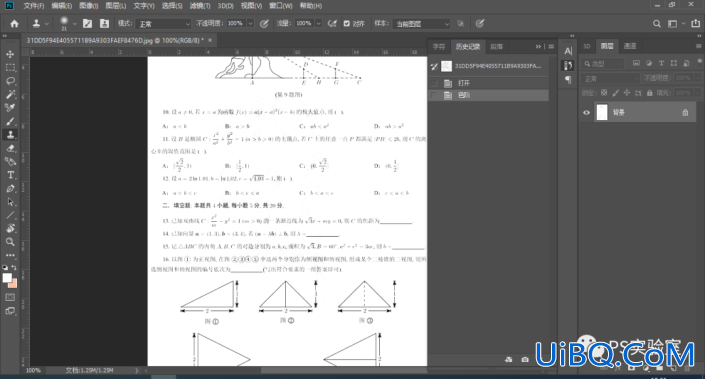
Task: Click the foreground color swatch
Action: (x=7, y=278)
